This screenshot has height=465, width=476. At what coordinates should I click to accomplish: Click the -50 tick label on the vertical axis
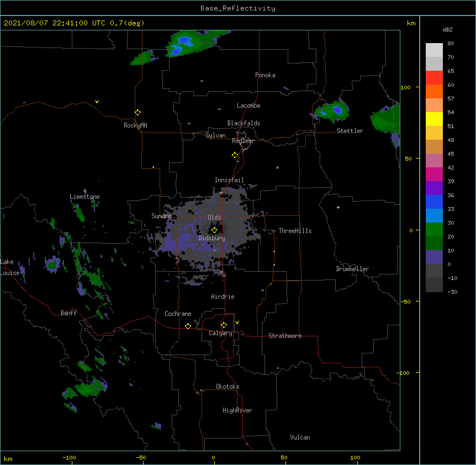tap(405, 302)
